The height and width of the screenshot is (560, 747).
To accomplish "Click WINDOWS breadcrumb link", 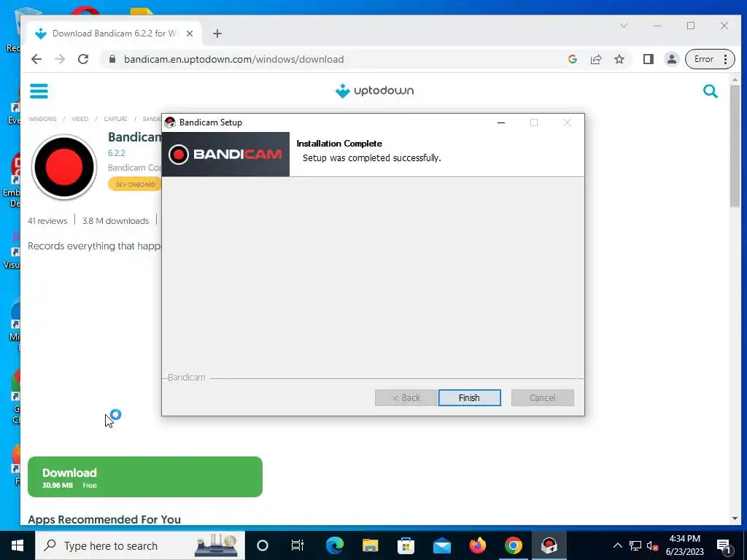I will [42, 119].
